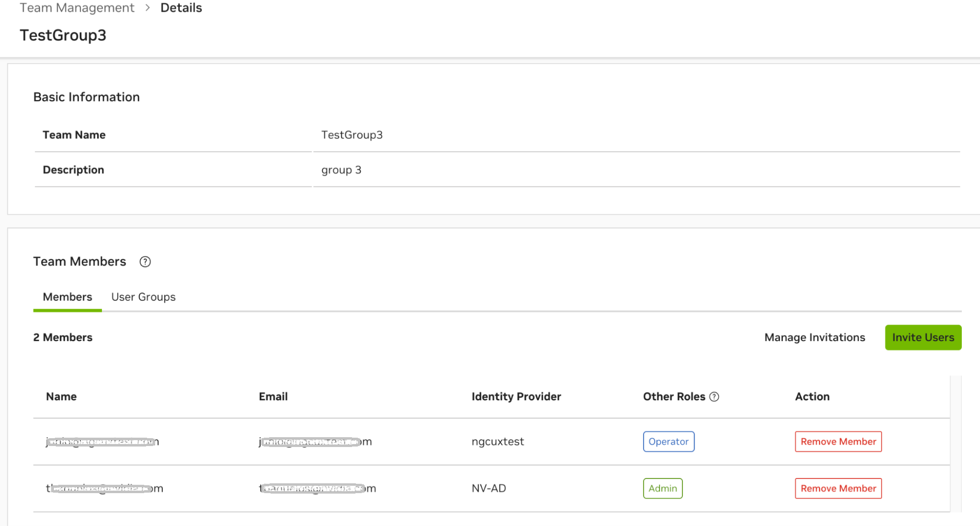The height and width of the screenshot is (526, 980).
Task: Click the help icon next to Other Roles
Action: point(715,396)
